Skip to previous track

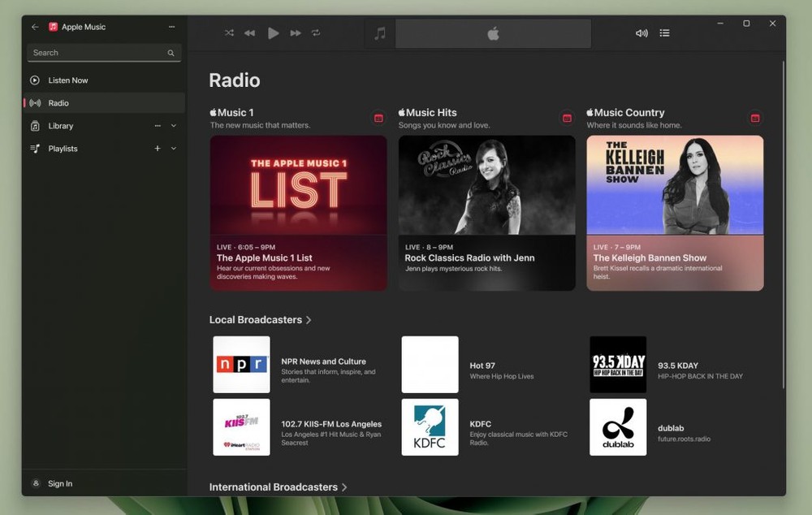[249, 33]
